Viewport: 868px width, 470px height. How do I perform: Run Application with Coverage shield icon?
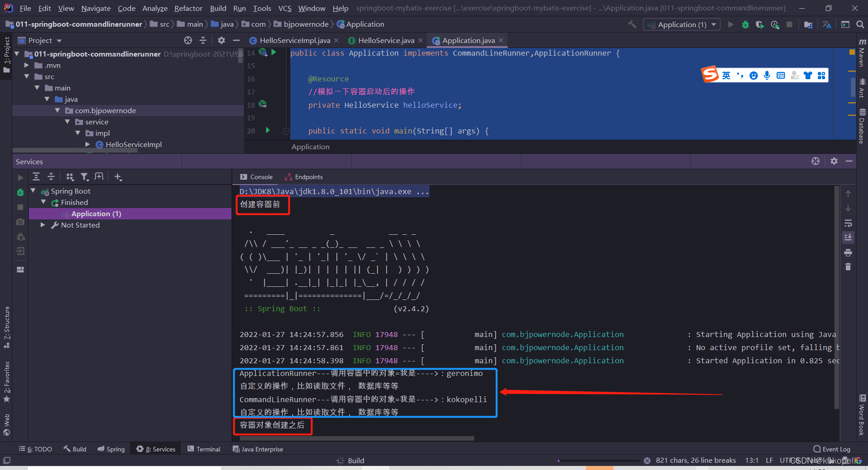(759, 24)
